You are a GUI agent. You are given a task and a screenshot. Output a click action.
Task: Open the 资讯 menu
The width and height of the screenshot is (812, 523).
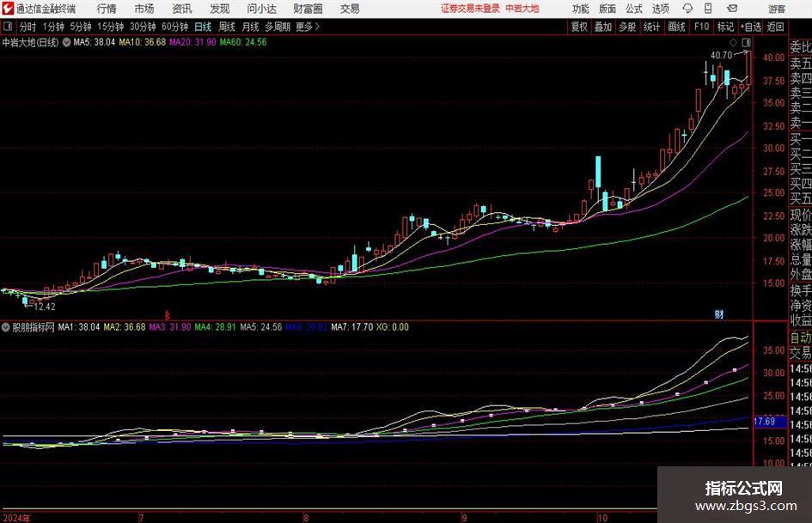[182, 9]
